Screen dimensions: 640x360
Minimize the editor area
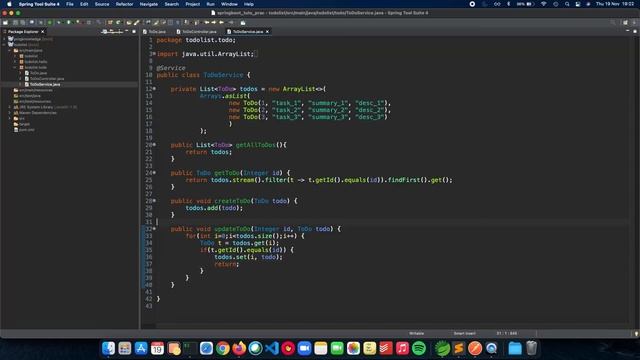pos(627,31)
